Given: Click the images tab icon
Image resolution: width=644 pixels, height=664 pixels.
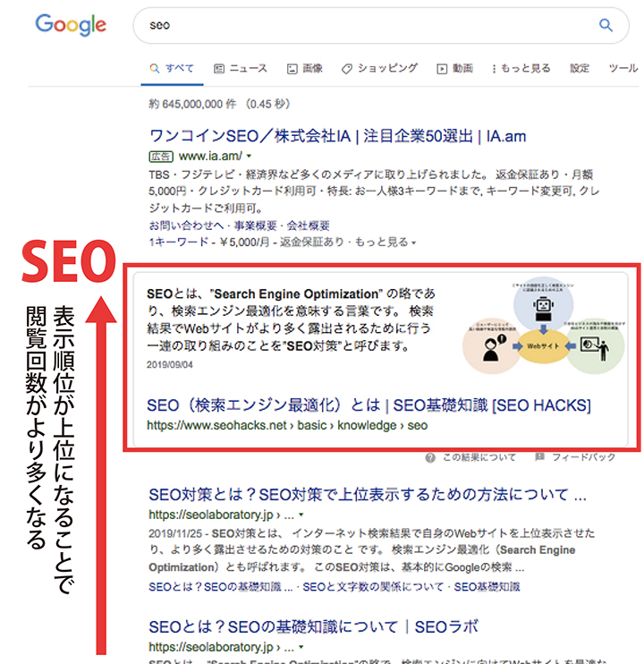Looking at the screenshot, I should tap(292, 69).
